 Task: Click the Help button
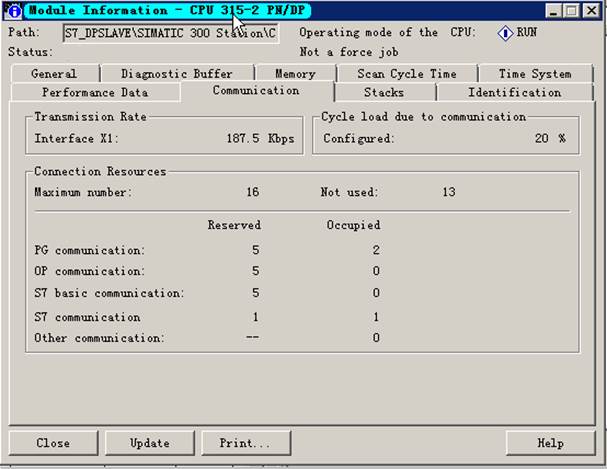[550, 443]
